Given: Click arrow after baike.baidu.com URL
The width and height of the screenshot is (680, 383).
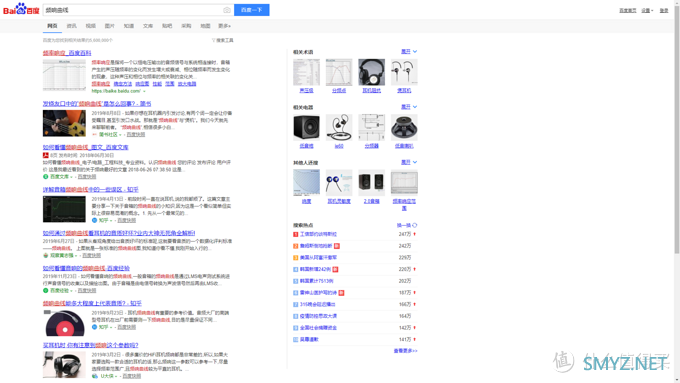Looking at the screenshot, I should 144,91.
